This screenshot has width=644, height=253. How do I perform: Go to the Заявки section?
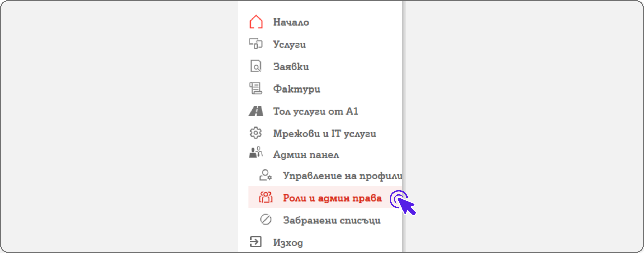point(291,67)
